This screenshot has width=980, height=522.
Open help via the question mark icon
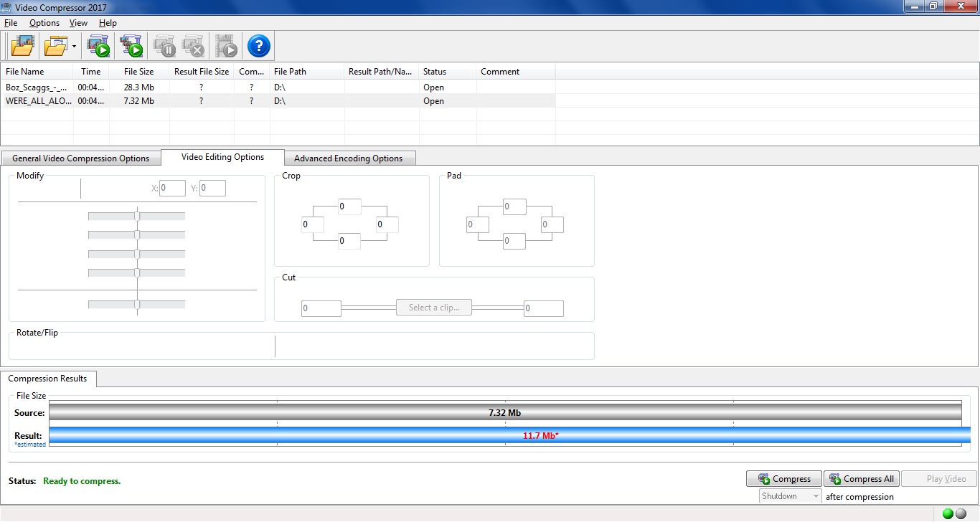pyautogui.click(x=258, y=45)
